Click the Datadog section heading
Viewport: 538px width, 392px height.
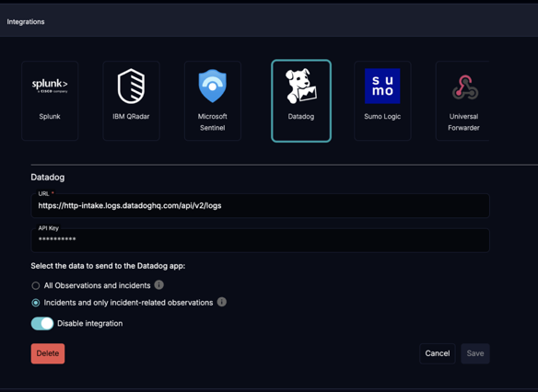48,178
